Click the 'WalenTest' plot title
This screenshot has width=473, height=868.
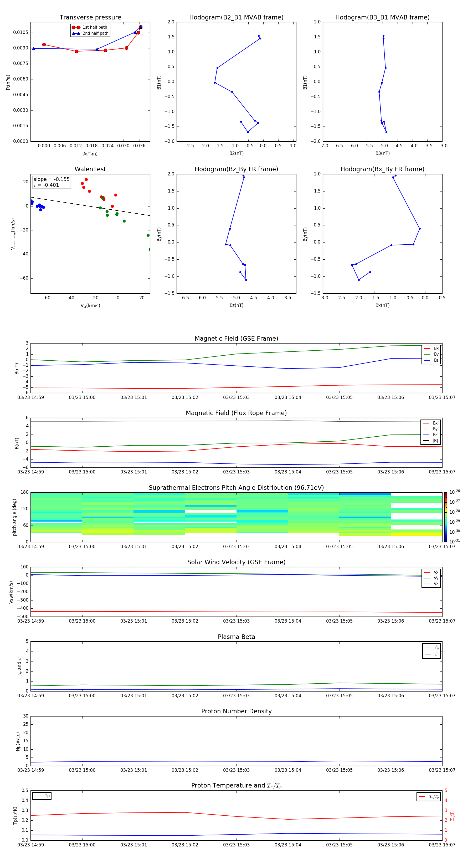point(90,169)
